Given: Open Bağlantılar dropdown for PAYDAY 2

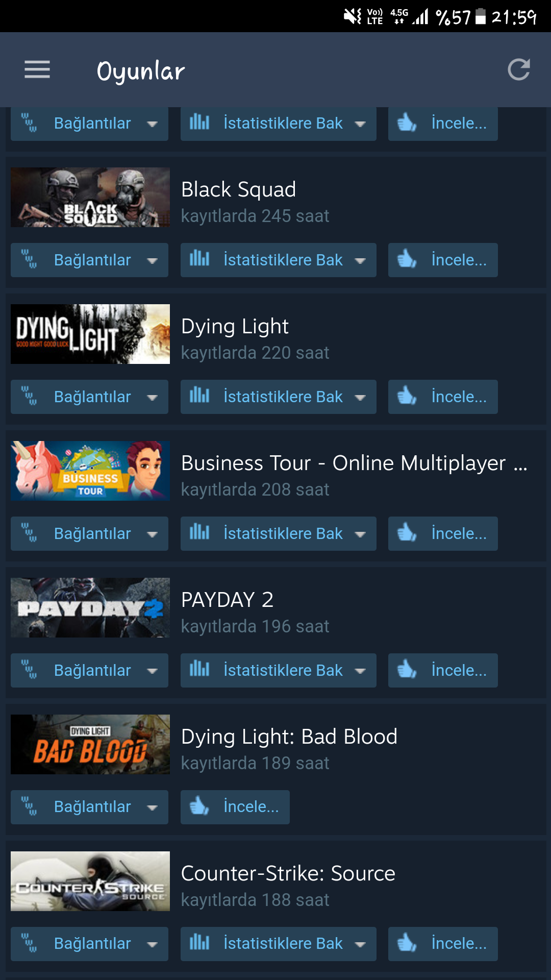Looking at the screenshot, I should [x=89, y=670].
